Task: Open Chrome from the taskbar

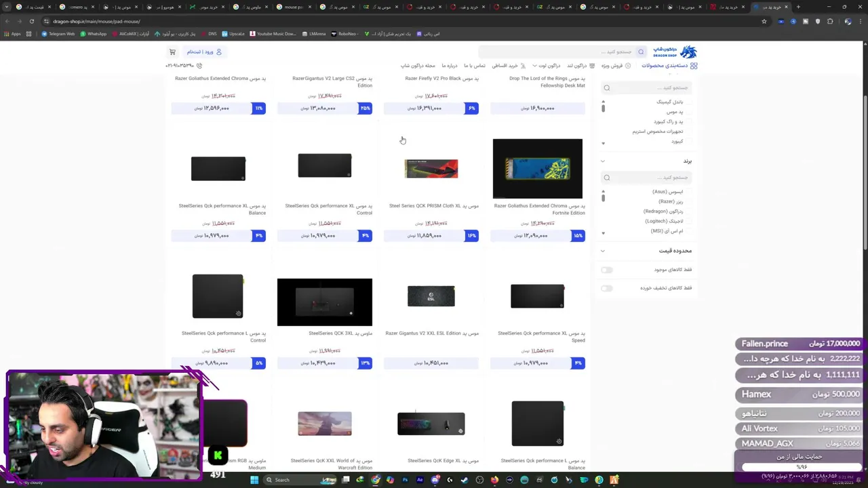Action: pos(375,480)
